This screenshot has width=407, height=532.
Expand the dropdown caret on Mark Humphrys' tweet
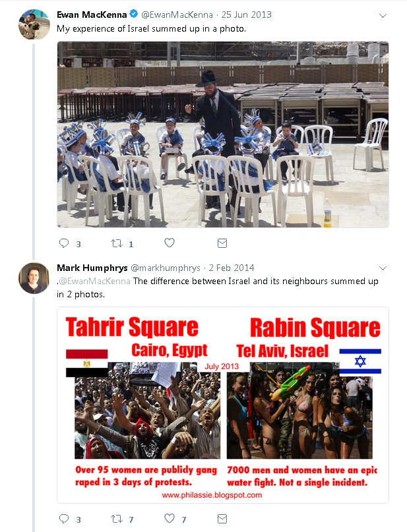pos(383,268)
